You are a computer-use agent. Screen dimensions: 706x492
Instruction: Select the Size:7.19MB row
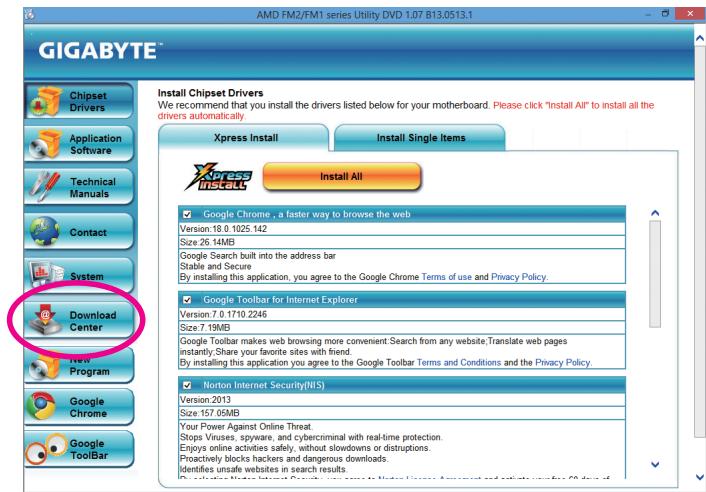402,328
